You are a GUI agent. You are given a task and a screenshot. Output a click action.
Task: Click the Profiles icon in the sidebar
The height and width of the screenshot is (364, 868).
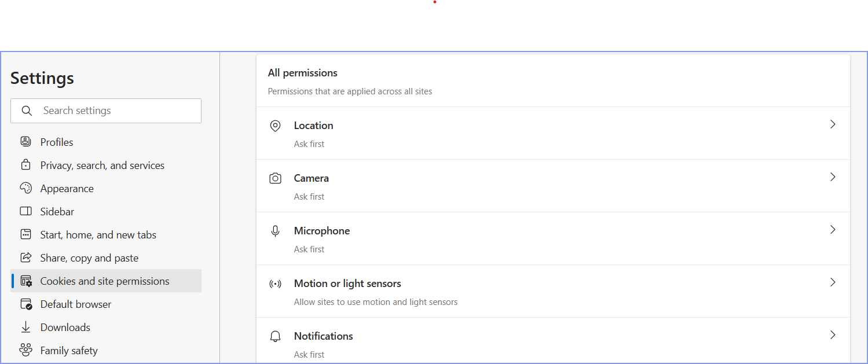[x=25, y=141]
